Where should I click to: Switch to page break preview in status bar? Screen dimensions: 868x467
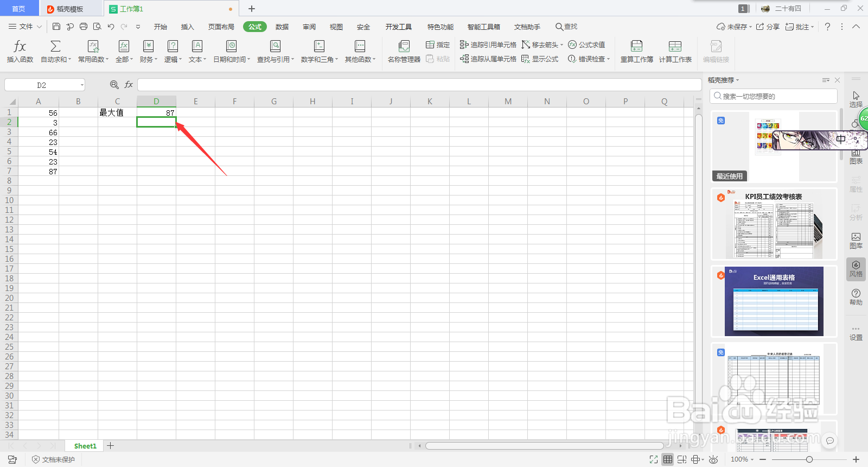682,459
